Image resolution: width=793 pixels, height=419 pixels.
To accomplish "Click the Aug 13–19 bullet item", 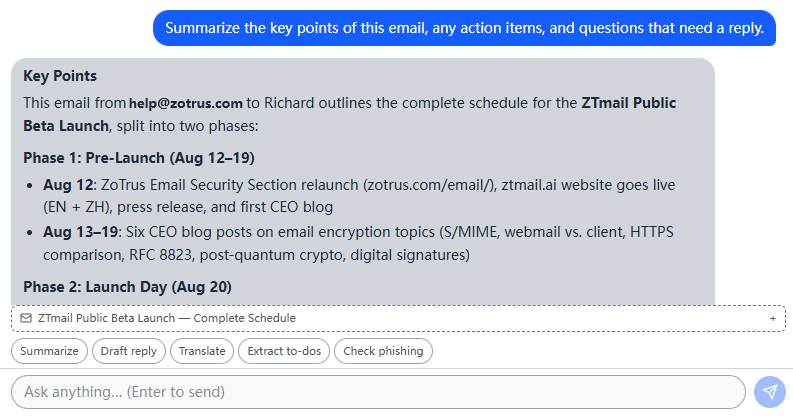I will point(358,243).
